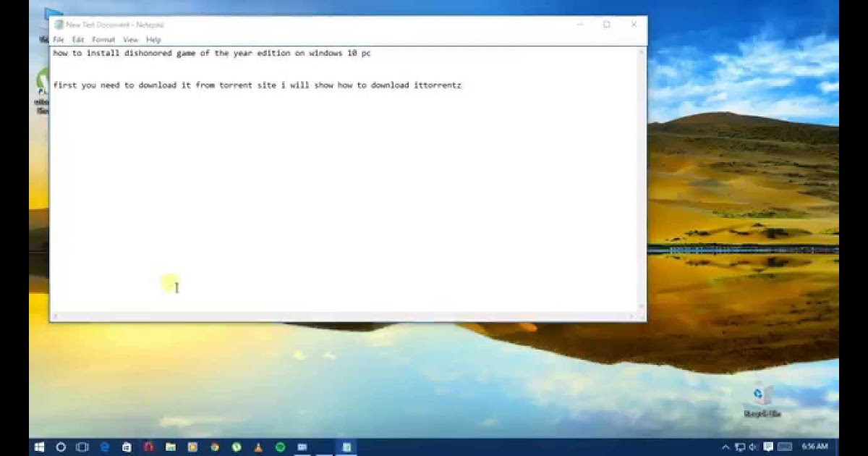Open the View menu in Notepad
The image size is (868, 456).
click(x=130, y=40)
